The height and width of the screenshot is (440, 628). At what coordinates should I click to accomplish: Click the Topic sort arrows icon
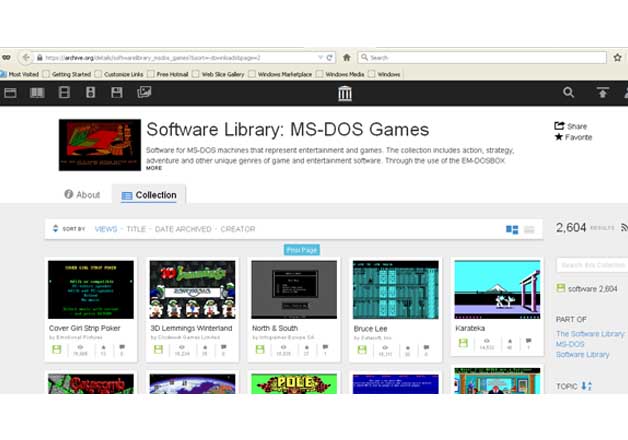(x=586, y=386)
